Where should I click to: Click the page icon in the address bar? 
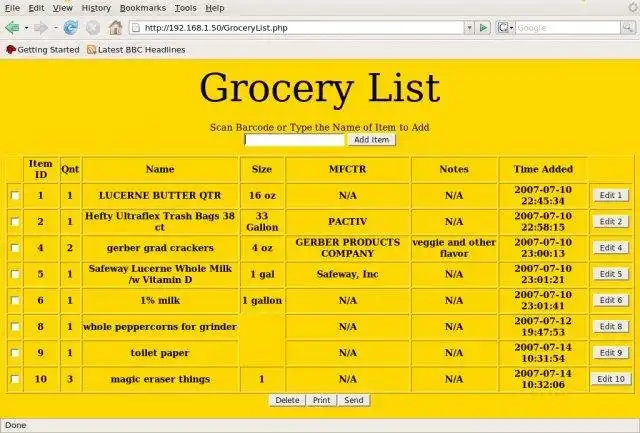[136, 28]
